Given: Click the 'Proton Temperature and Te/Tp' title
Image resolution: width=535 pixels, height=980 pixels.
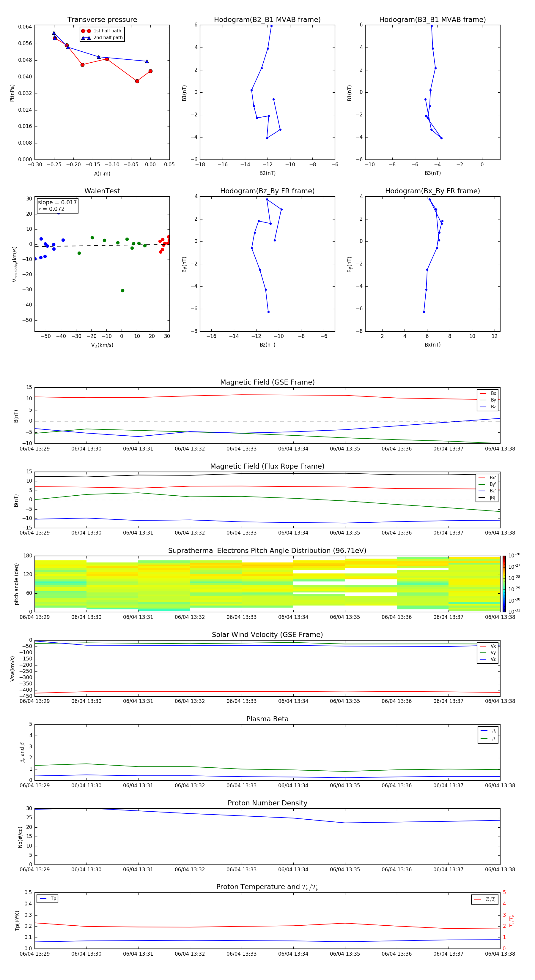Looking at the screenshot, I should pyautogui.click(x=267, y=887).
